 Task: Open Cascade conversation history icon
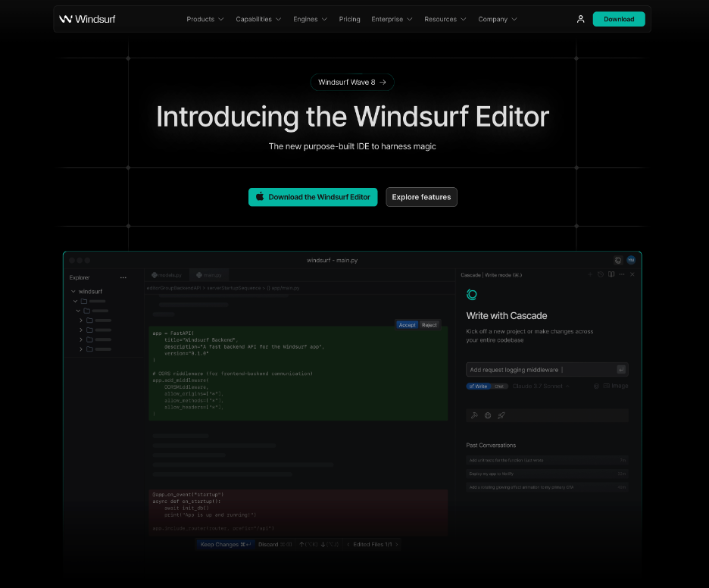[601, 274]
